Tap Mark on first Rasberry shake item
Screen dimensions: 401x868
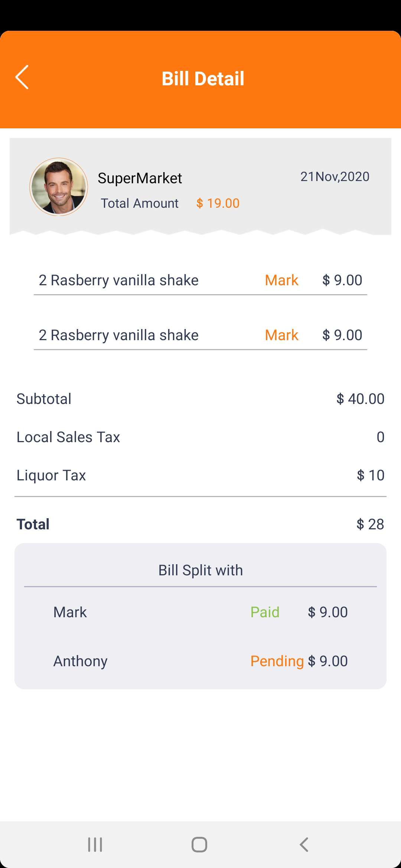pyautogui.click(x=281, y=280)
